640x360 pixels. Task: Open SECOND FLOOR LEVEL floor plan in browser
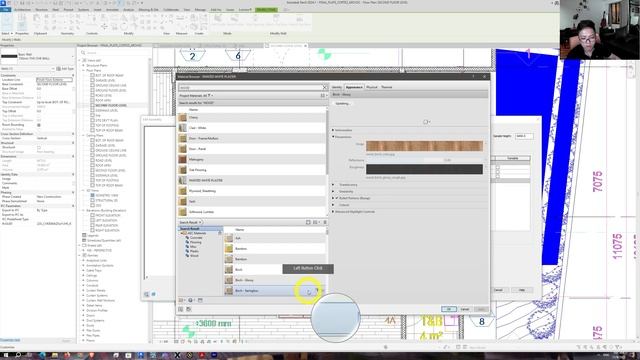(x=111, y=105)
